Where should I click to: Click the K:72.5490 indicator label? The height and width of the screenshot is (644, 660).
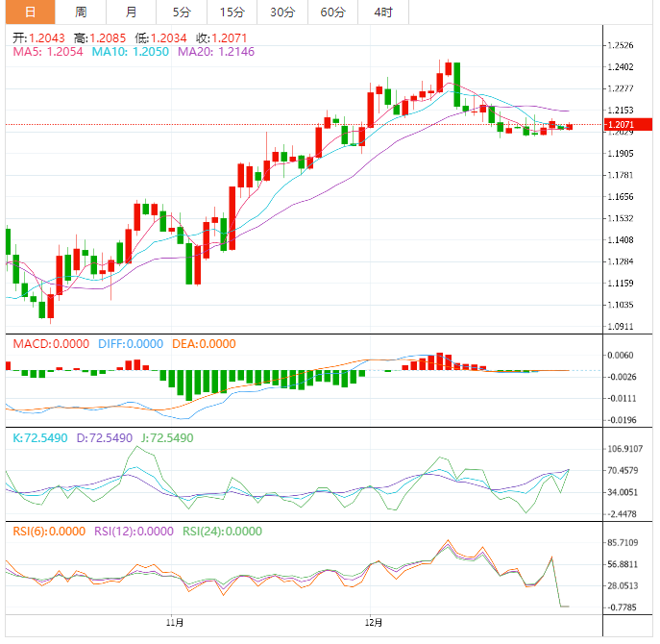(x=38, y=437)
